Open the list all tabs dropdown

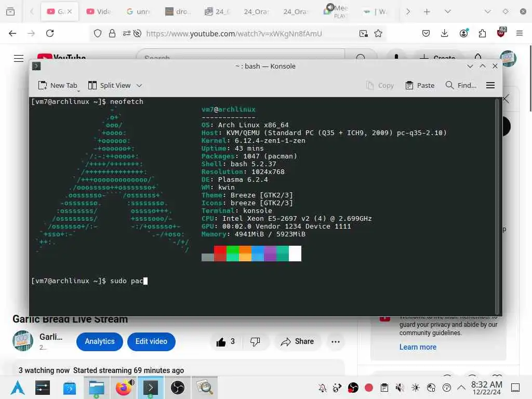(448, 11)
